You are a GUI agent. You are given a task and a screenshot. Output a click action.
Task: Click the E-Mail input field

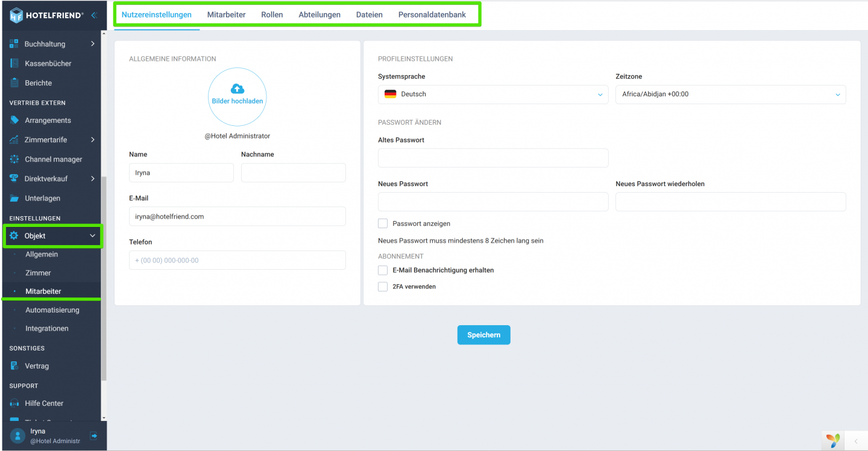237,216
